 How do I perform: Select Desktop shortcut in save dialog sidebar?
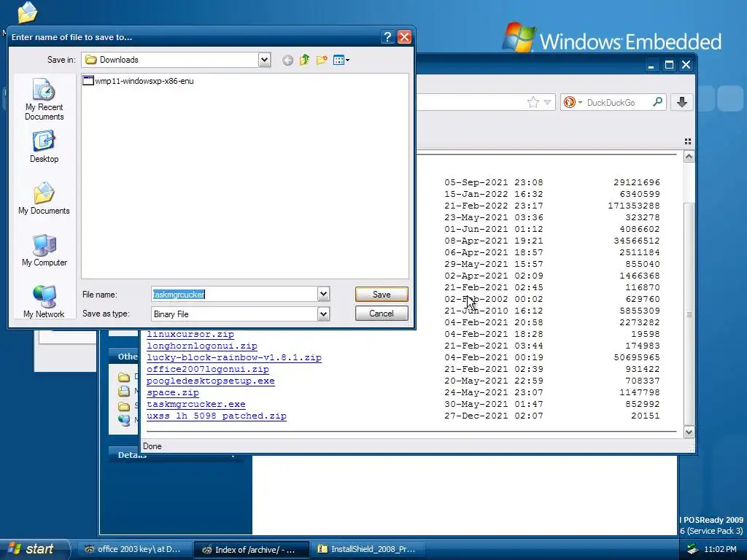[44, 147]
